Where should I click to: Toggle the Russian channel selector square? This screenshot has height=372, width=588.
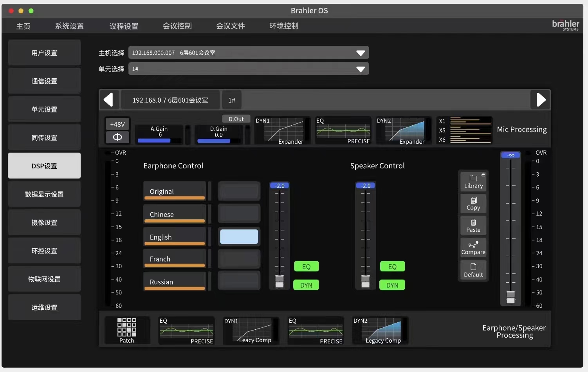click(239, 280)
